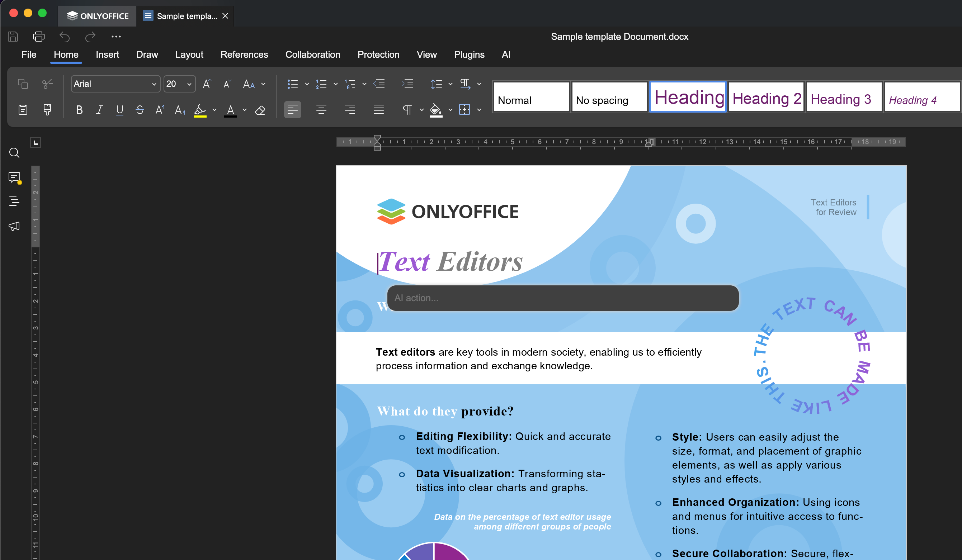Click the Paste clipboard icon
Screen dimensions: 962x560
pyautogui.click(x=23, y=110)
